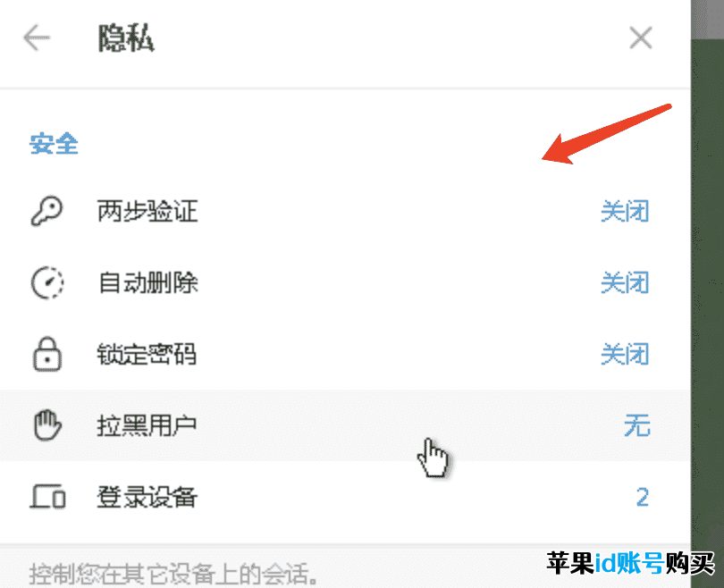Click the hand icon for 拉黑用户
724x588 pixels.
point(47,425)
